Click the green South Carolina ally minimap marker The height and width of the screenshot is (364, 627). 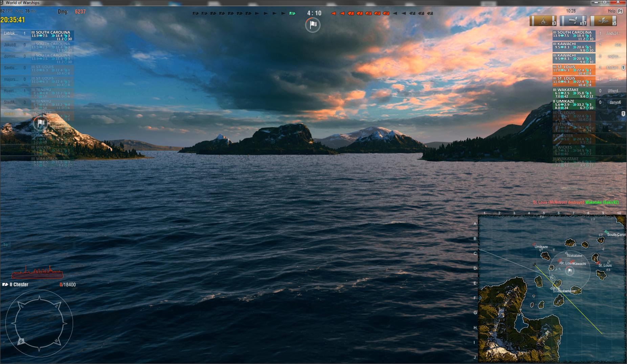pos(606,232)
